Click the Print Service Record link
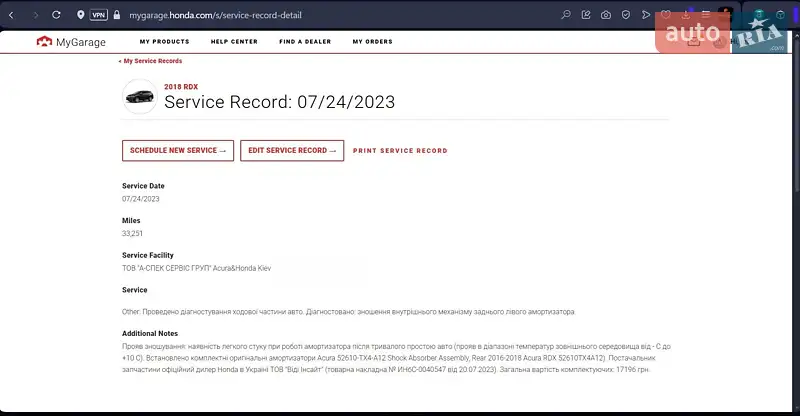This screenshot has height=416, width=800. 400,151
